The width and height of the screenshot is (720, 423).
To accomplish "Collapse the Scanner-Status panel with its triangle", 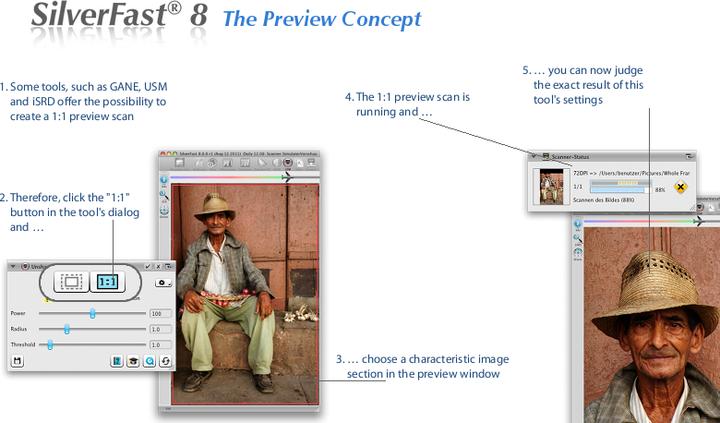I will coord(534,156).
